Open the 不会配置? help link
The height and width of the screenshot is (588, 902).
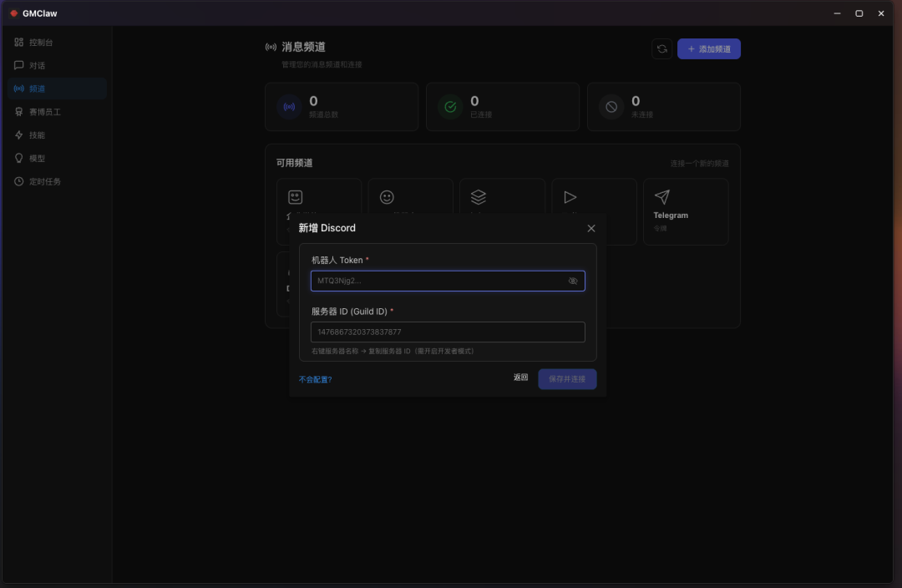315,379
